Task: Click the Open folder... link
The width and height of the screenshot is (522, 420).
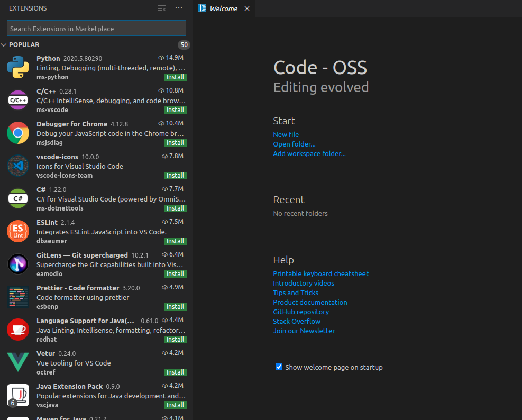Action: pos(294,144)
